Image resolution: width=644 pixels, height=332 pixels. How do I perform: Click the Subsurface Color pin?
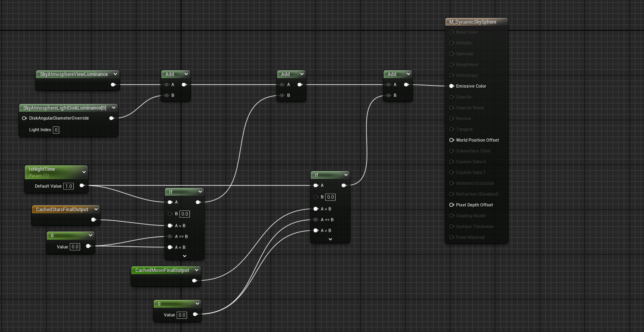(452, 151)
